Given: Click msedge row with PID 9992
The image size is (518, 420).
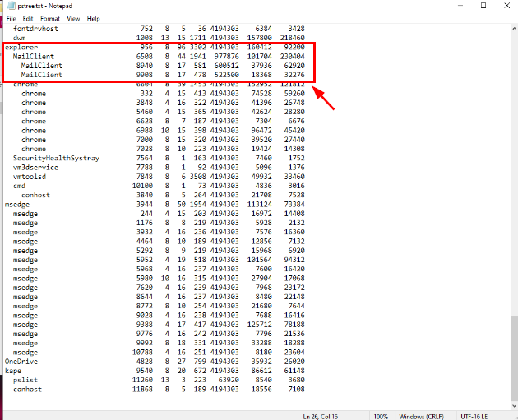Looking at the screenshot, I should [159, 343].
